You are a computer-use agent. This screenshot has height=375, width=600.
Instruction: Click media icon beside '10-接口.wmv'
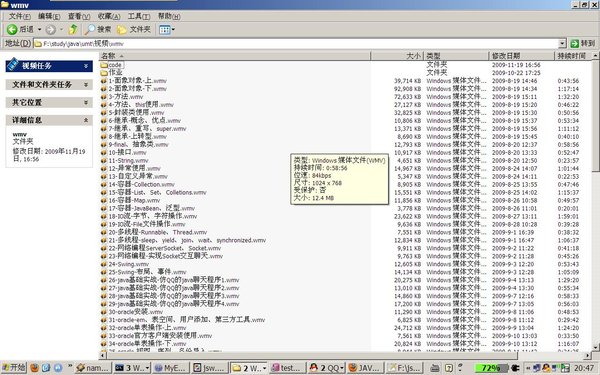point(104,153)
